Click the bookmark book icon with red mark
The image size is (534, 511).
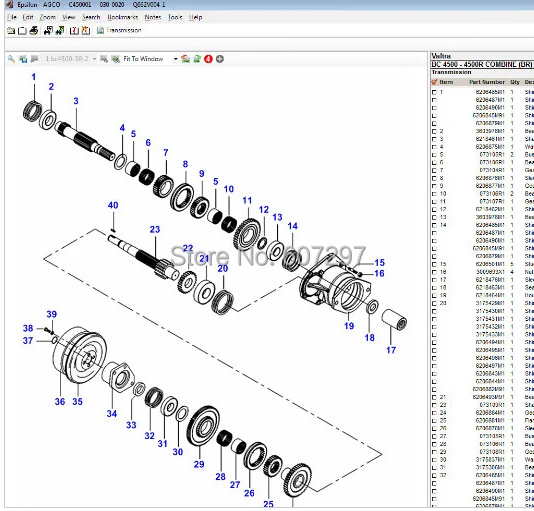click(74, 31)
